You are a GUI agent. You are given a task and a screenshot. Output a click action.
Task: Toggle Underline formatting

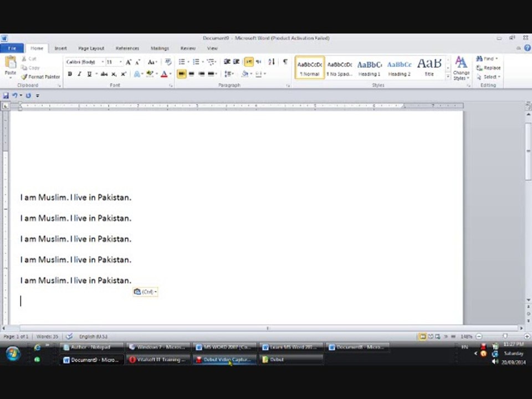(x=89, y=74)
